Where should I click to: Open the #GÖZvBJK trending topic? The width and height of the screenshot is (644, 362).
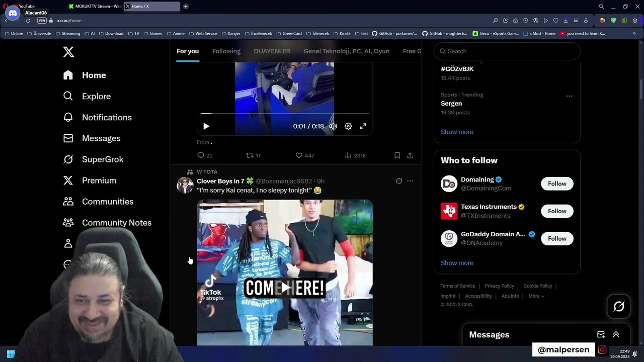tap(457, 69)
